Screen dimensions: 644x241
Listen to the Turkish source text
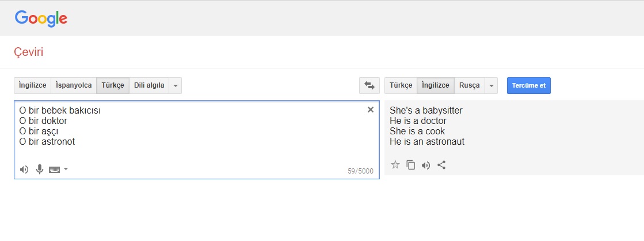tap(24, 170)
